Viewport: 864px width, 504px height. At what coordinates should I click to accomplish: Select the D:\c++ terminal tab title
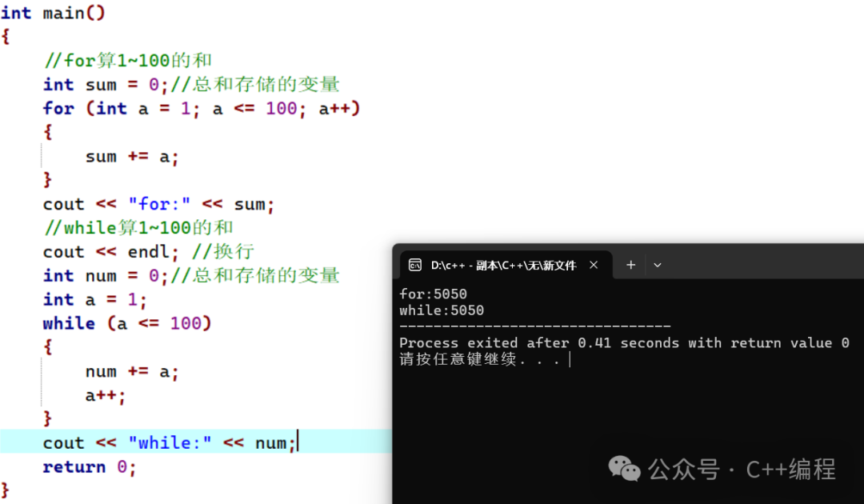[503, 265]
